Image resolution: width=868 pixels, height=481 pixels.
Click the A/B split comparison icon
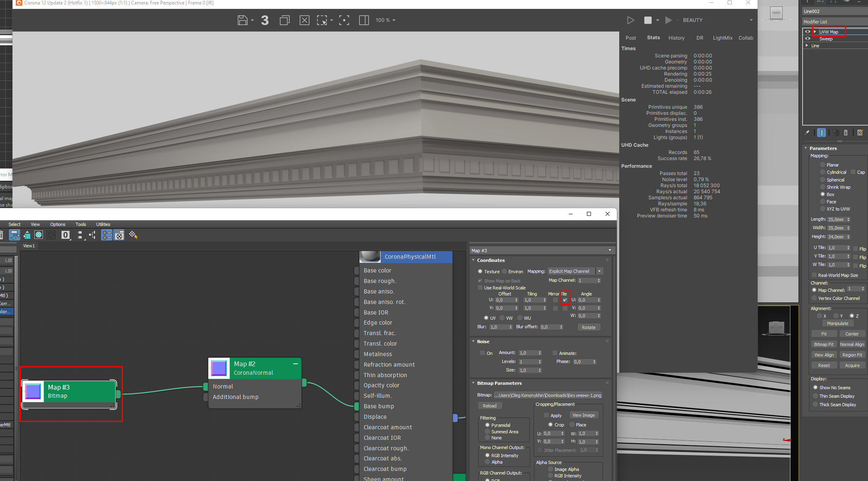pyautogui.click(x=364, y=20)
